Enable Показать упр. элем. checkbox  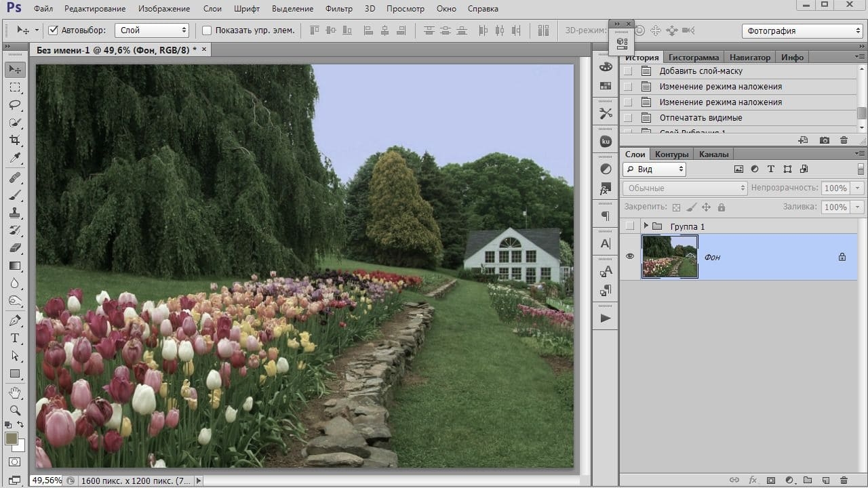coord(207,30)
